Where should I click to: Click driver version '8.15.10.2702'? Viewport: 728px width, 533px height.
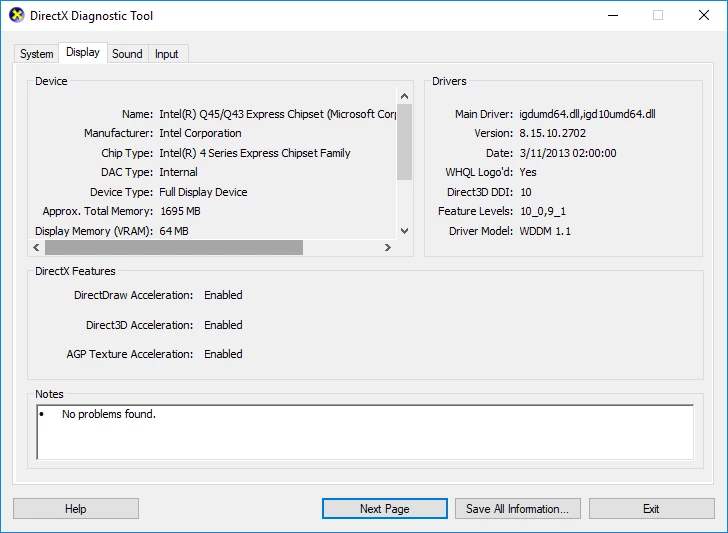point(552,133)
